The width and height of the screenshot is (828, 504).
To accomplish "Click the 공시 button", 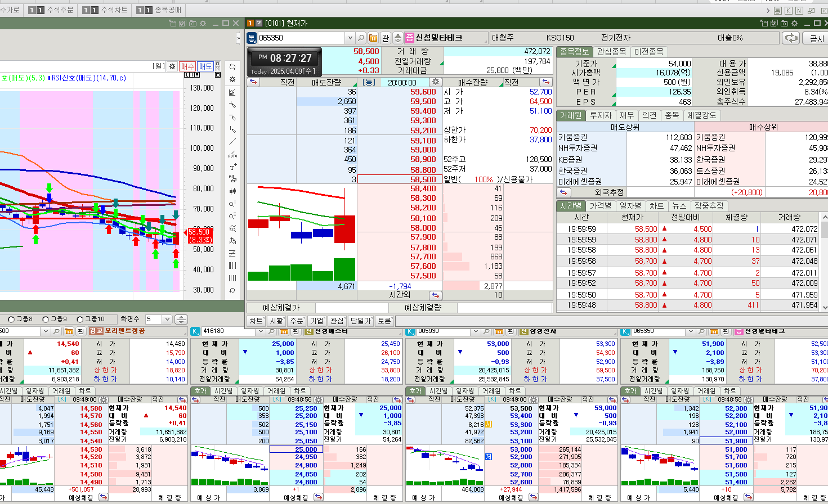I will 816,38.
